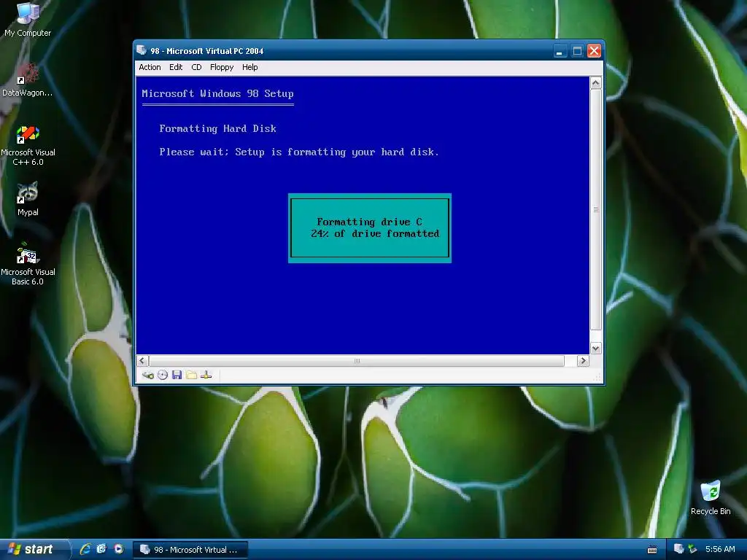Click the horizontal scrollbar thumb
Screen dimensions: 747x560
pos(356,361)
